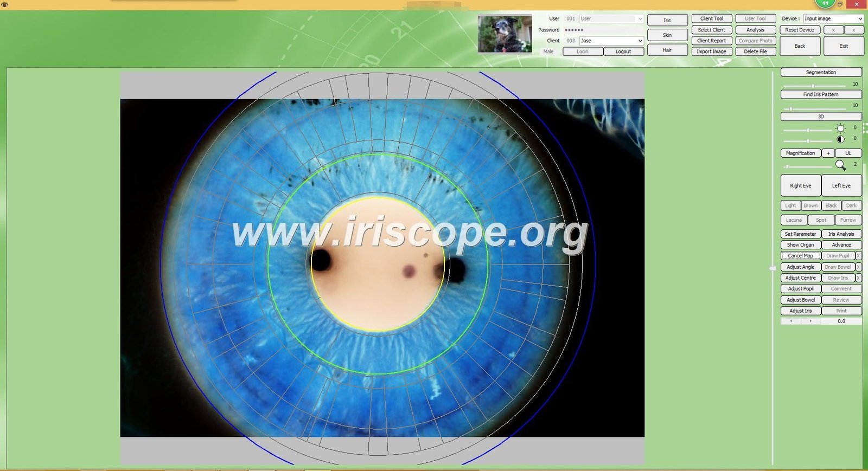Image resolution: width=868 pixels, height=471 pixels.
Task: Switch to the Hair module
Action: (x=667, y=50)
